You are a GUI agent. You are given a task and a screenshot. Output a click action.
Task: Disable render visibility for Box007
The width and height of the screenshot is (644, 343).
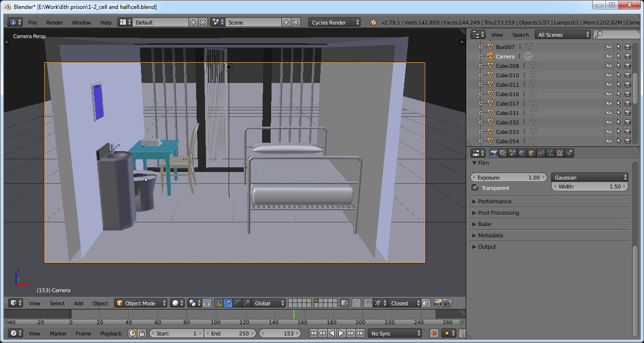tap(627, 47)
